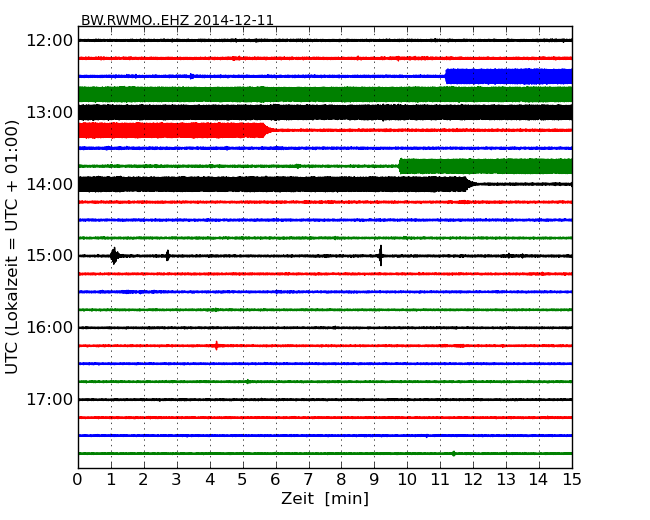Click the thick red signal block on 13:15 trace

175,130
